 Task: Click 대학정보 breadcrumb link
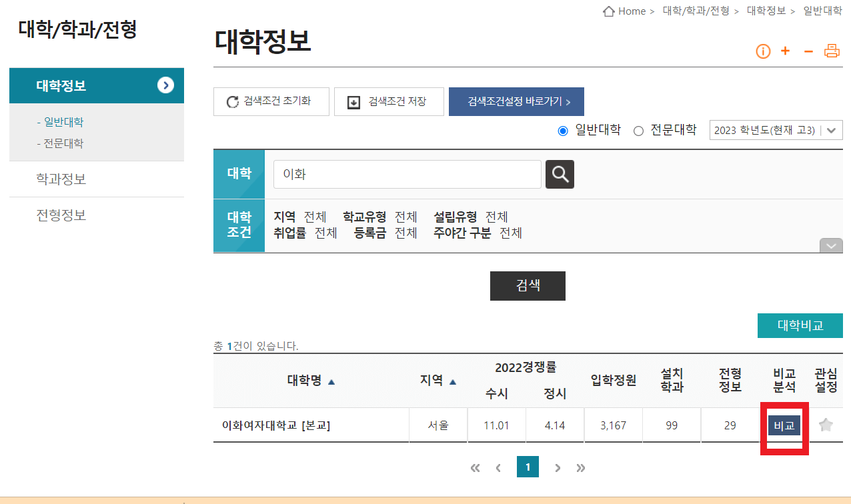767,11
